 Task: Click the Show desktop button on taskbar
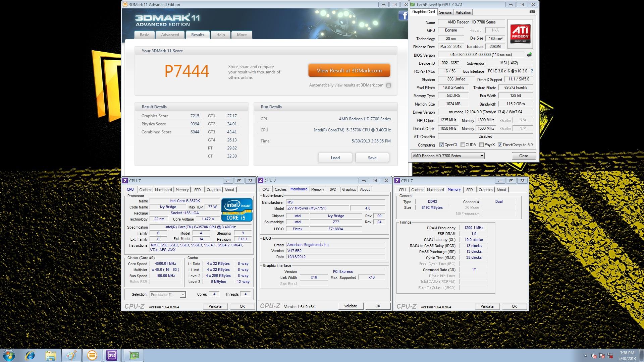click(x=642, y=356)
